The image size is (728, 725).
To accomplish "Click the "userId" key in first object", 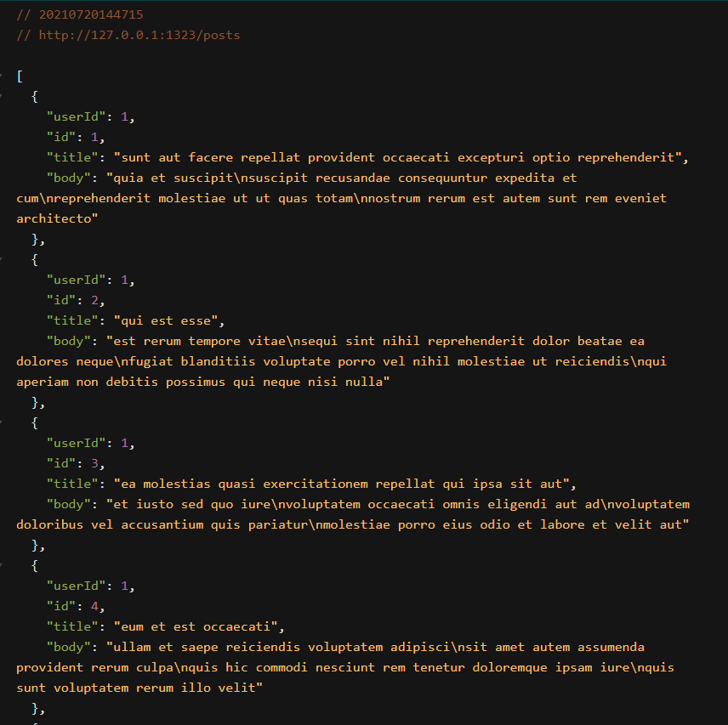I will coord(76,117).
